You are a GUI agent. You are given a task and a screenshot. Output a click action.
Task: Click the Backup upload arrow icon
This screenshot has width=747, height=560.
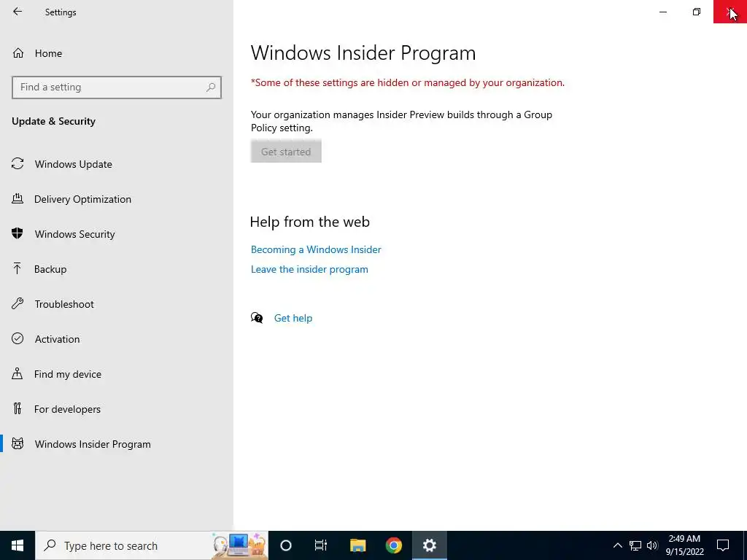(18, 268)
